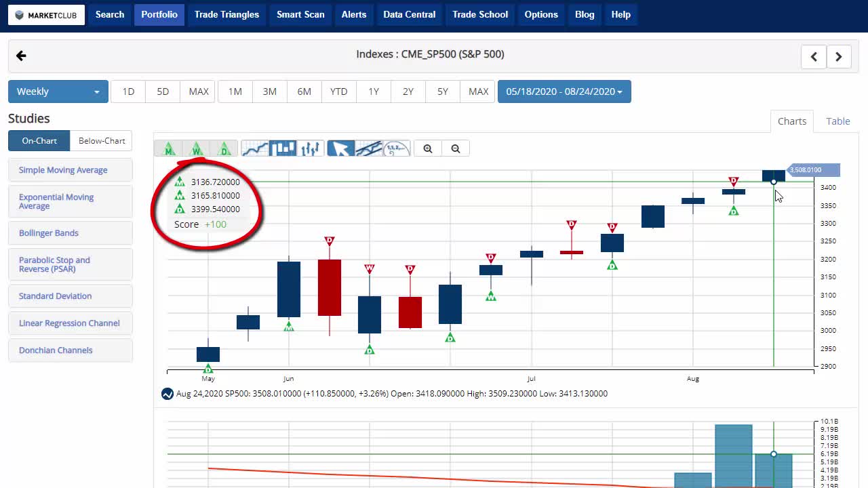Go back using the left arrow

pyautogui.click(x=21, y=56)
